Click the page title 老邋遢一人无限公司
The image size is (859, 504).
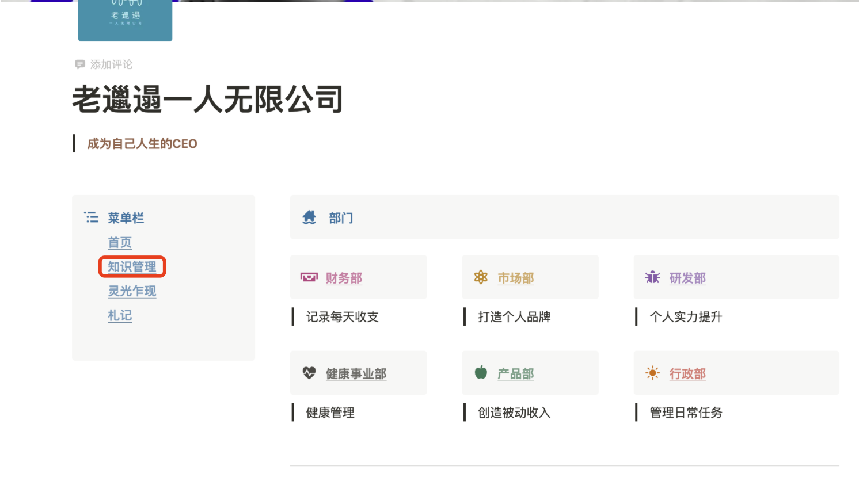click(207, 100)
